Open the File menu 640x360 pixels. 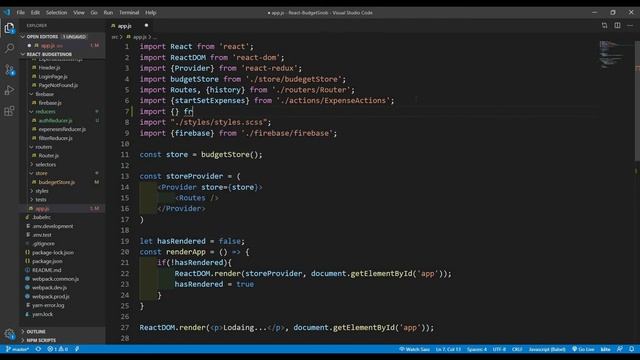click(x=20, y=13)
